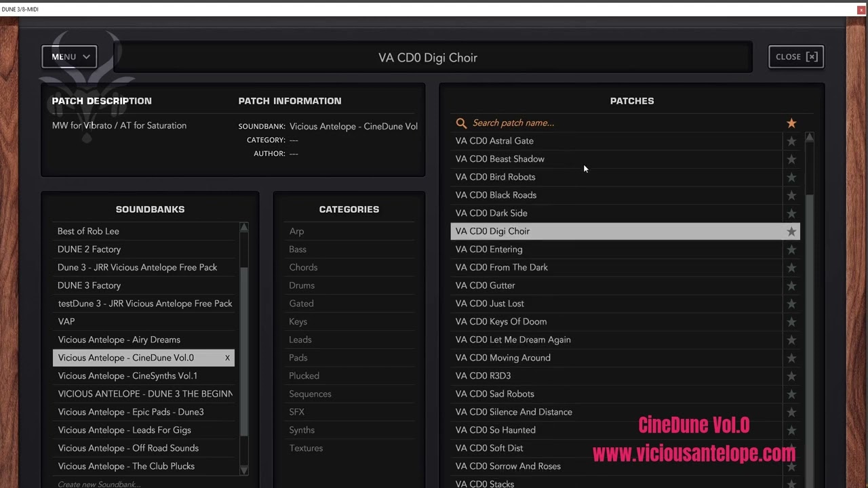Load the VA CD0 Astral Gate patch

[616, 141]
